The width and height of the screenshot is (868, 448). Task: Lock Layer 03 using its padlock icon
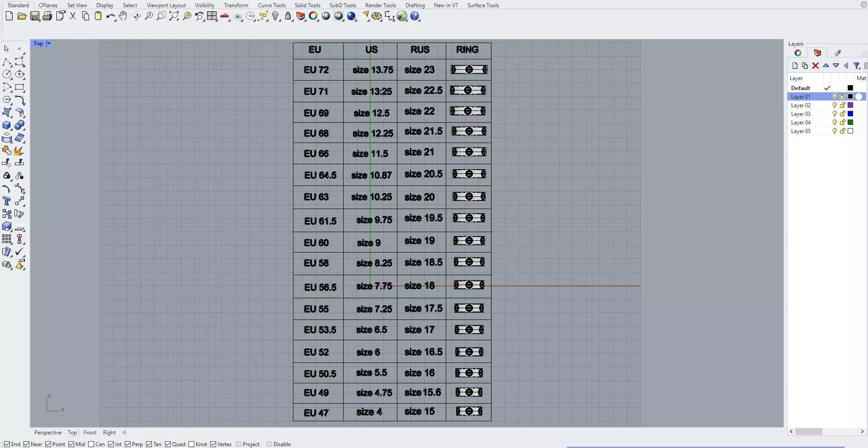pyautogui.click(x=843, y=114)
